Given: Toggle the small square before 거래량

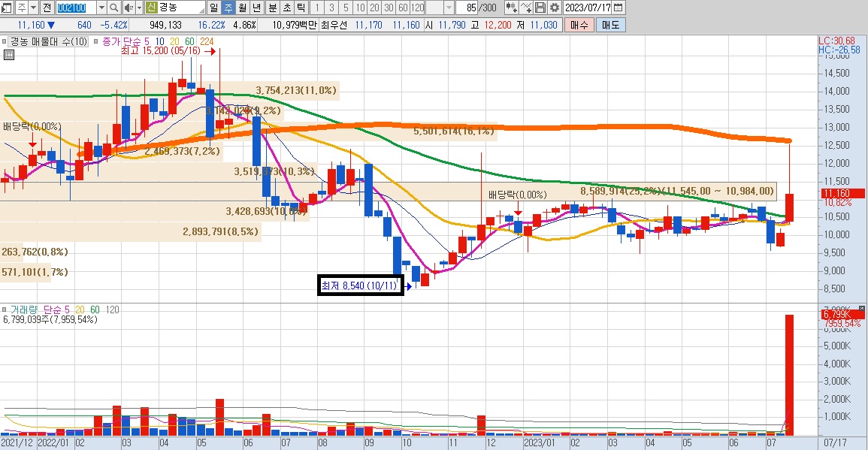Looking at the screenshot, I should pyautogui.click(x=5, y=310).
